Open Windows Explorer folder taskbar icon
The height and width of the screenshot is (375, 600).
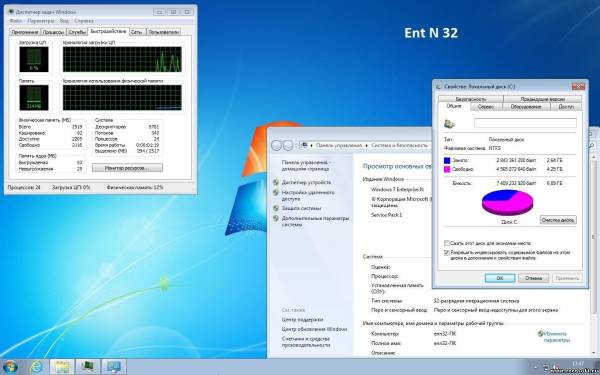click(x=62, y=367)
